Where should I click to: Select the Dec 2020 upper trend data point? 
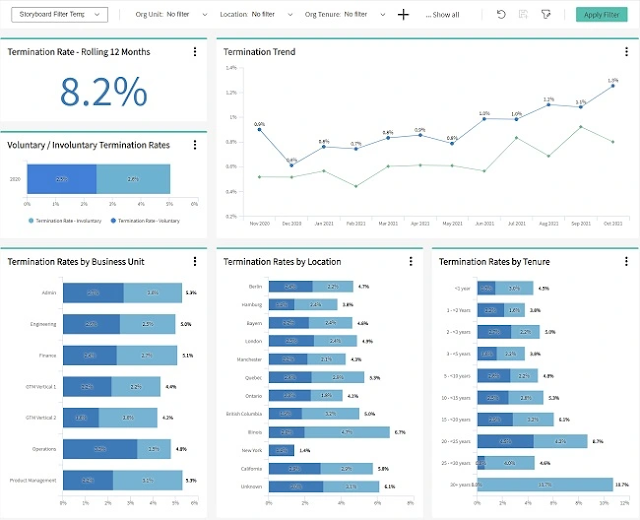coord(291,165)
